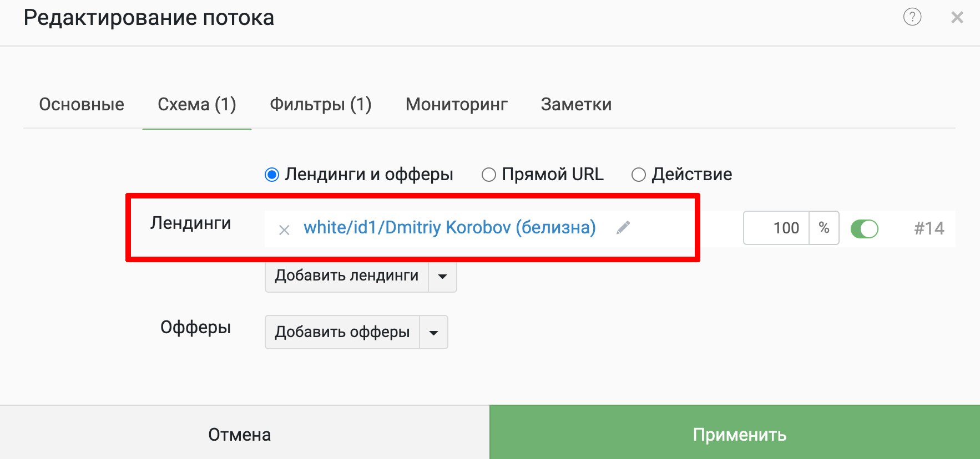Expand the Добавить офферы dropdown arrow
Image resolution: width=980 pixels, height=459 pixels.
pos(433,332)
